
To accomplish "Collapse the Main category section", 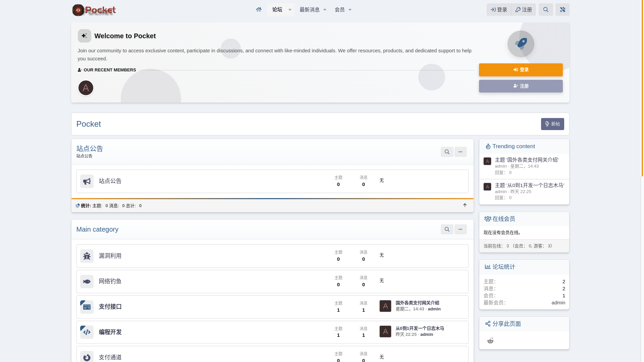I will point(461,229).
